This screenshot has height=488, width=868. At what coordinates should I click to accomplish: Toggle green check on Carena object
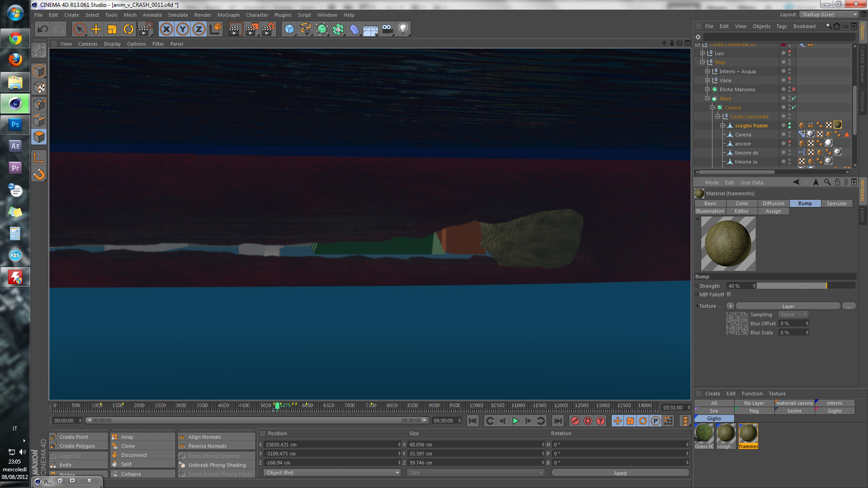794,107
